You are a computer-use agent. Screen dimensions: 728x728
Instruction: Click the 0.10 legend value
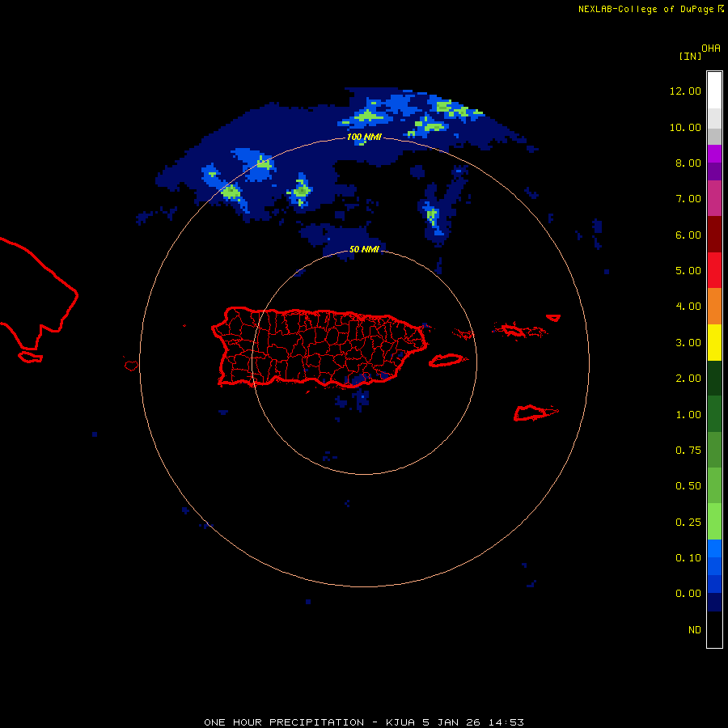pos(688,558)
